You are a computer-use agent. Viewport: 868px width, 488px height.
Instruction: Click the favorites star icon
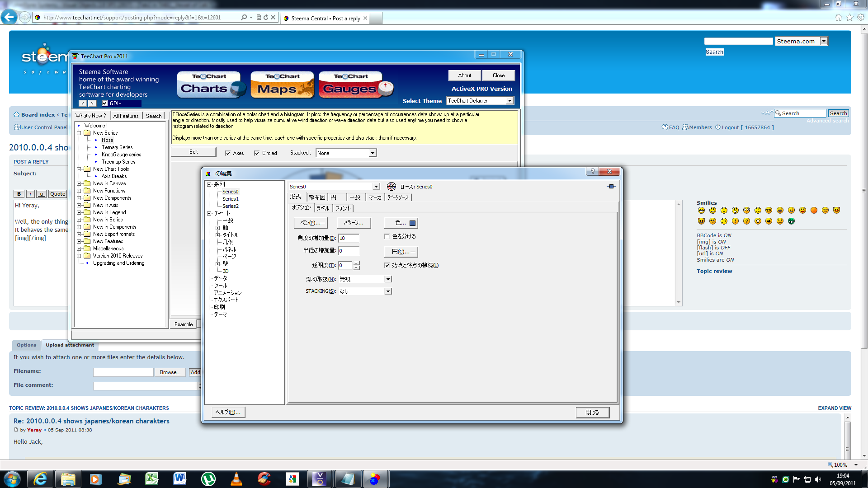tap(849, 17)
